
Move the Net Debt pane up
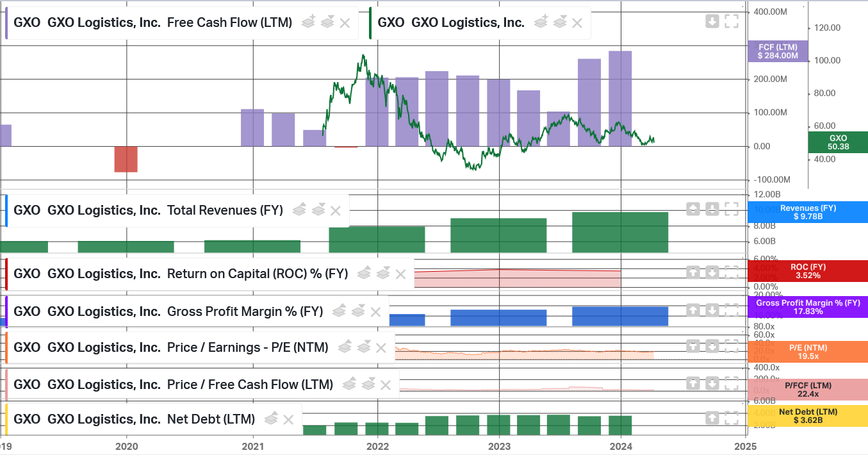(x=712, y=418)
